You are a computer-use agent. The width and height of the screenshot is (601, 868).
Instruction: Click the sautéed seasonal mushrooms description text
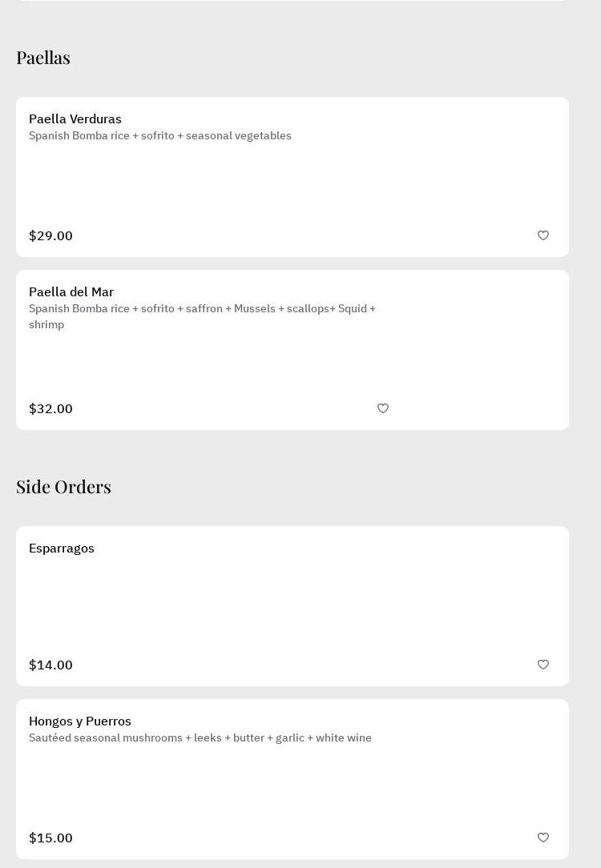click(x=200, y=738)
